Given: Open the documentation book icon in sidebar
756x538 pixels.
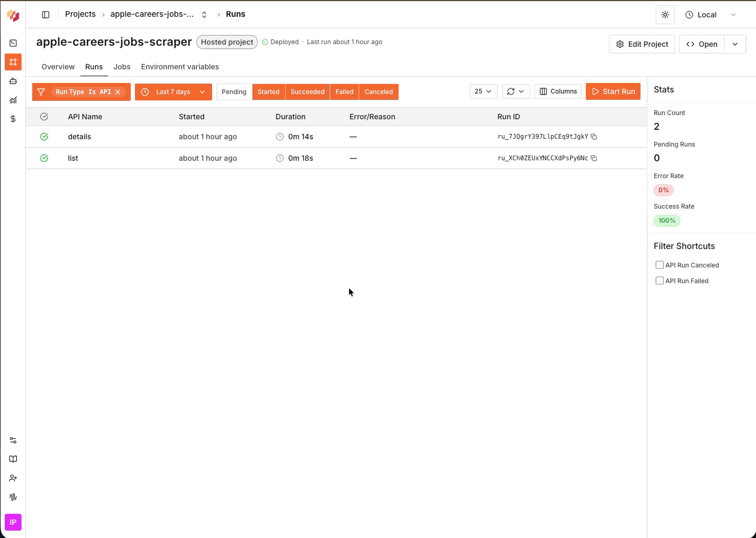Looking at the screenshot, I should coord(13,459).
